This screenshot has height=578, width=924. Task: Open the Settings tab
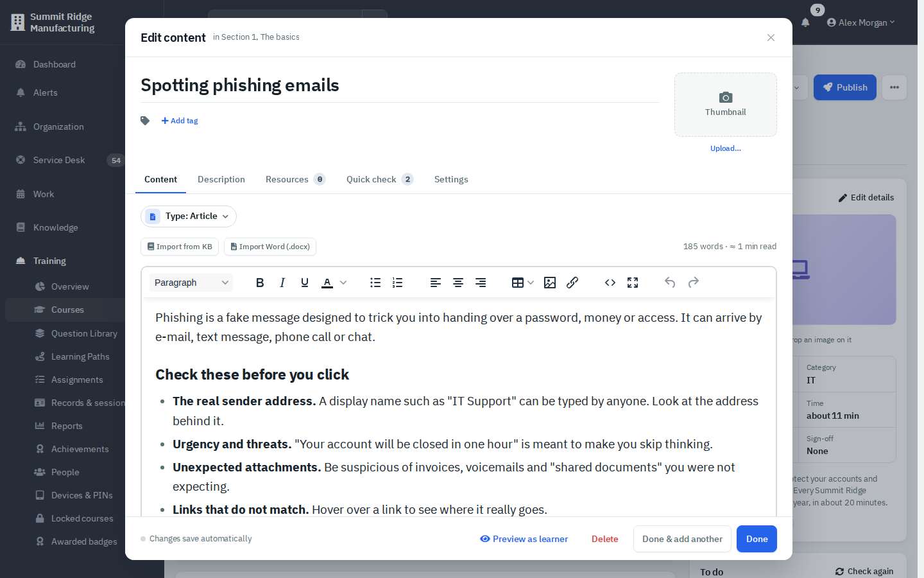(x=451, y=180)
